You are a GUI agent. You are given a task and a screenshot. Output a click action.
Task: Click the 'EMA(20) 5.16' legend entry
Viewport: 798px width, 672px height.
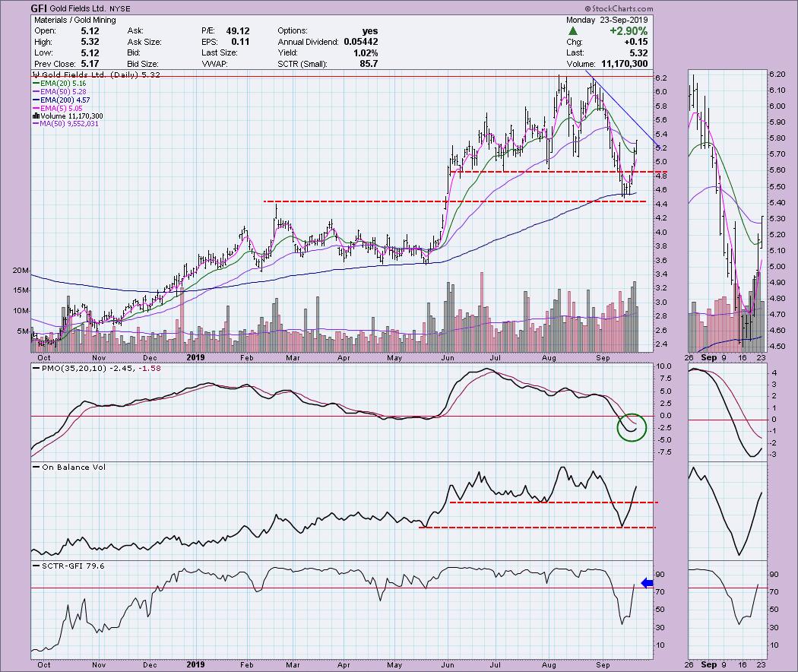[64, 84]
